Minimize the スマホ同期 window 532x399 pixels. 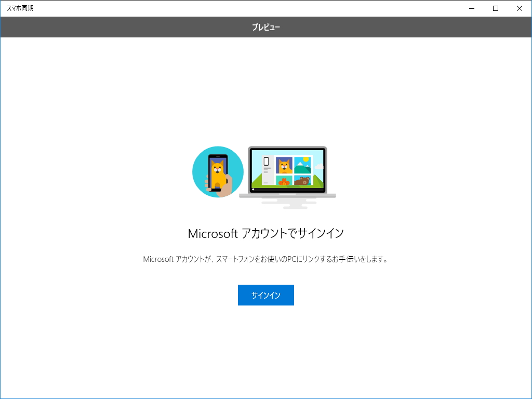(471, 8)
